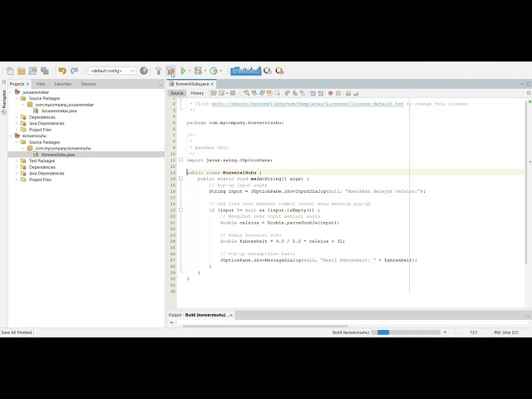Switch to the Favorites tab
532x399 pixels.
pyautogui.click(x=63, y=84)
